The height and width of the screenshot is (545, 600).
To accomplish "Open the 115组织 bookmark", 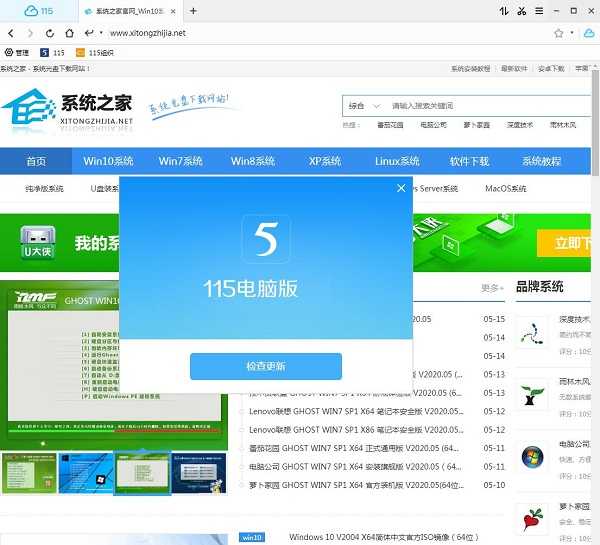I will click(x=95, y=52).
